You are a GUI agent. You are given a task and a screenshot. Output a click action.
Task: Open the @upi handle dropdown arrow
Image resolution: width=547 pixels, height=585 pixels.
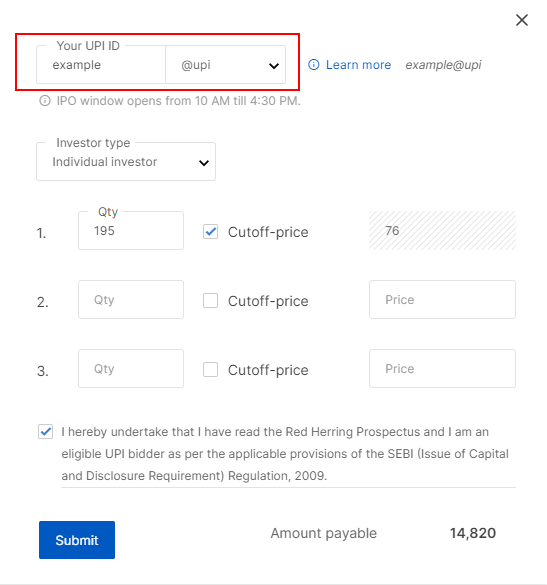274,66
